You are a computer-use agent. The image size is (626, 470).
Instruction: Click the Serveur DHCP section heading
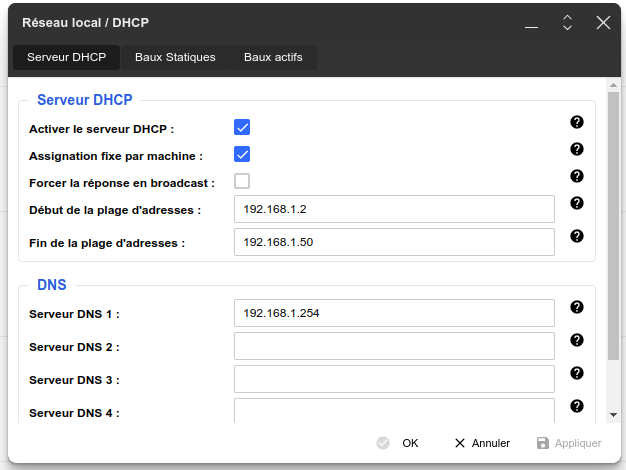[85, 100]
